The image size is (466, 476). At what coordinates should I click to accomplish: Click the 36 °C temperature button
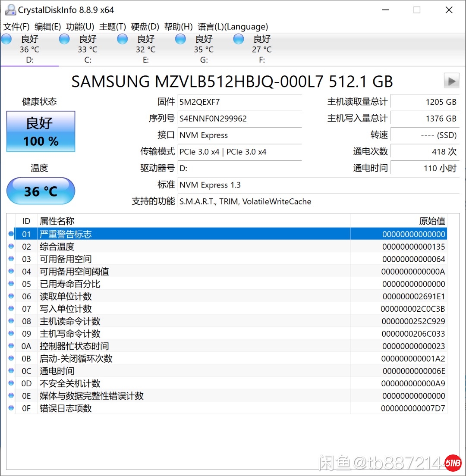click(41, 191)
